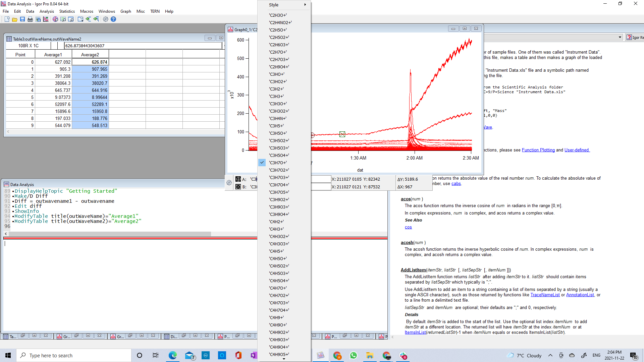
Task: Create a new experiment from the toolbar
Action: point(7,19)
